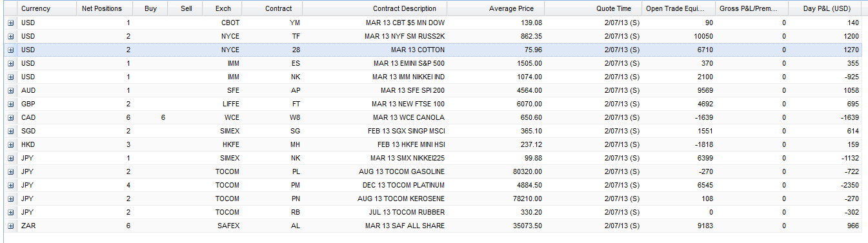Expand the MAR 13 NYF SM RUSS2K row
The image size is (868, 243).
[x=10, y=36]
